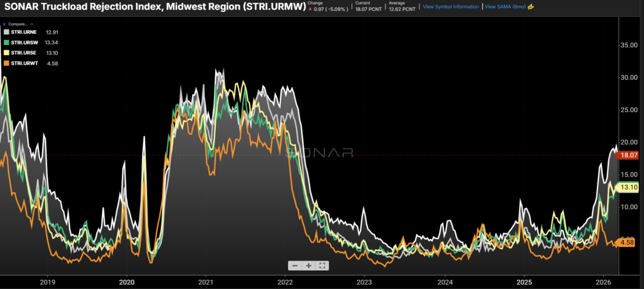Zoom out with the minus button
This screenshot has width=644, height=289.
[296, 265]
